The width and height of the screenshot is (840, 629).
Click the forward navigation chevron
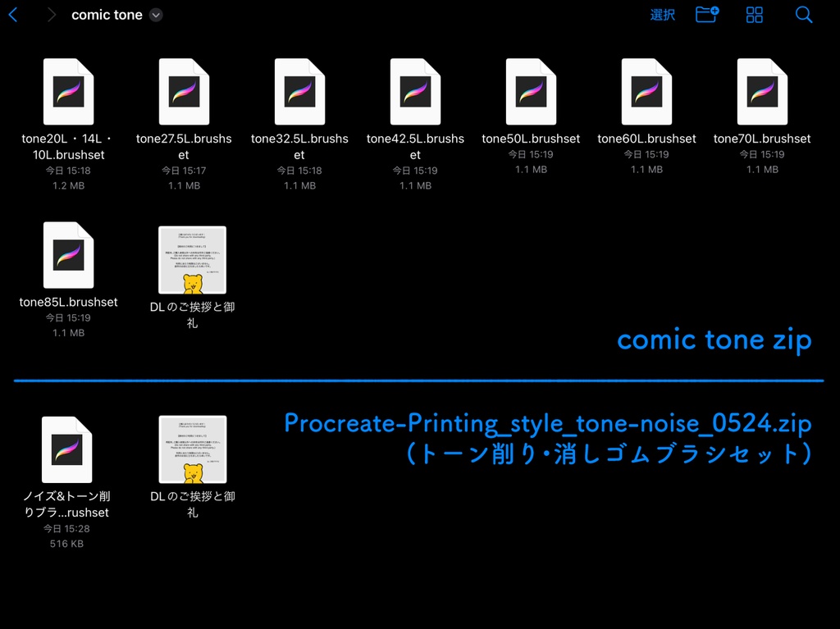pyautogui.click(x=51, y=14)
